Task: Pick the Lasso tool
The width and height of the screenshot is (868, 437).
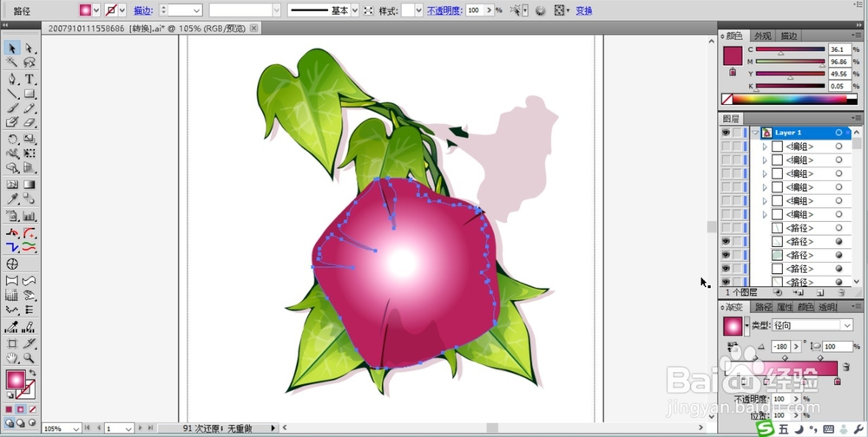Action: [29, 62]
